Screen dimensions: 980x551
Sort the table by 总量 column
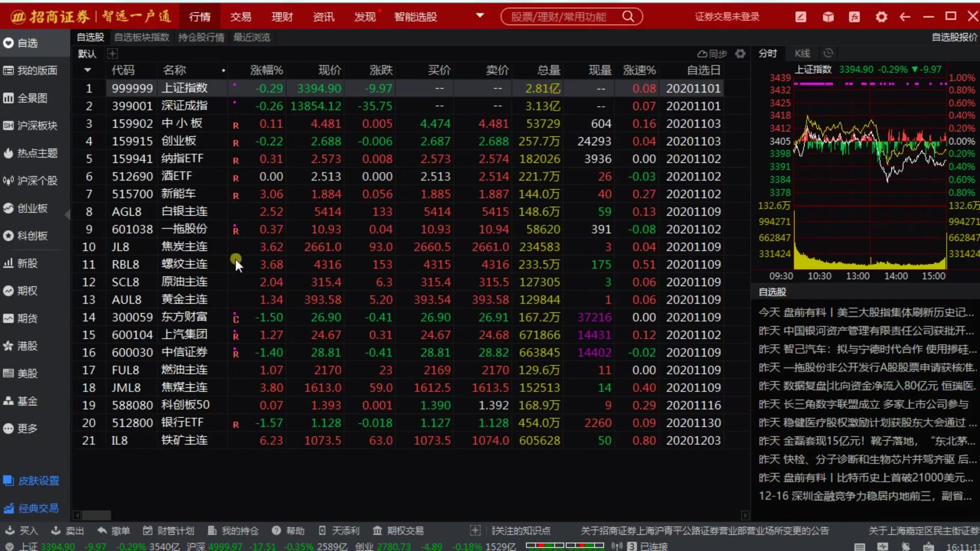(549, 70)
